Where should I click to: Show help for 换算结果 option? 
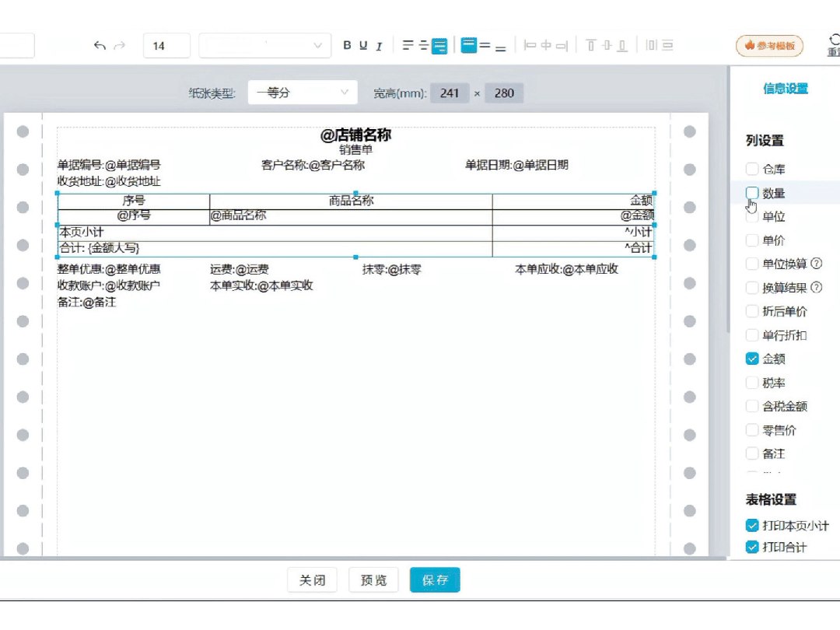pyautogui.click(x=817, y=287)
